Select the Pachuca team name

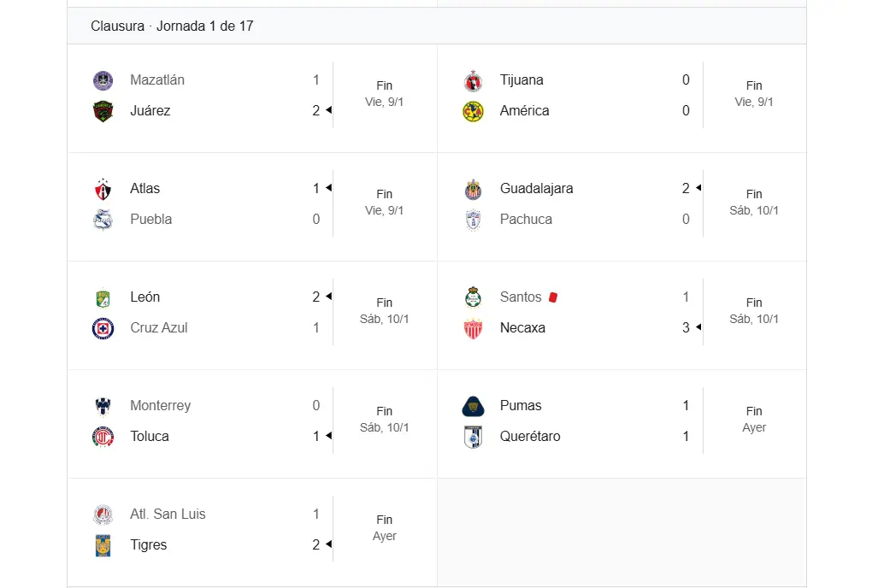(526, 220)
